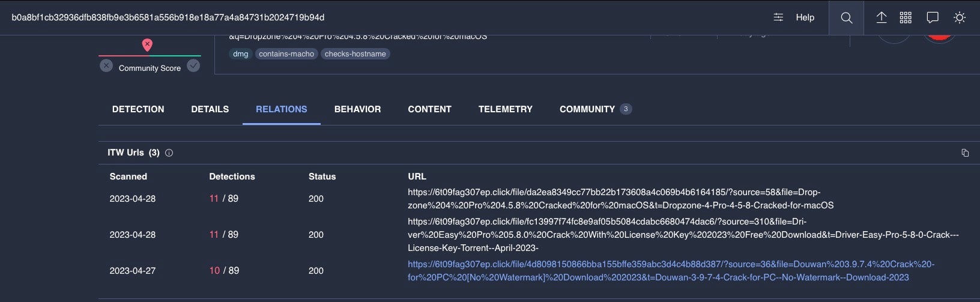The height and width of the screenshot is (302, 980).
Task: Open the Telemetry tab
Action: click(505, 109)
